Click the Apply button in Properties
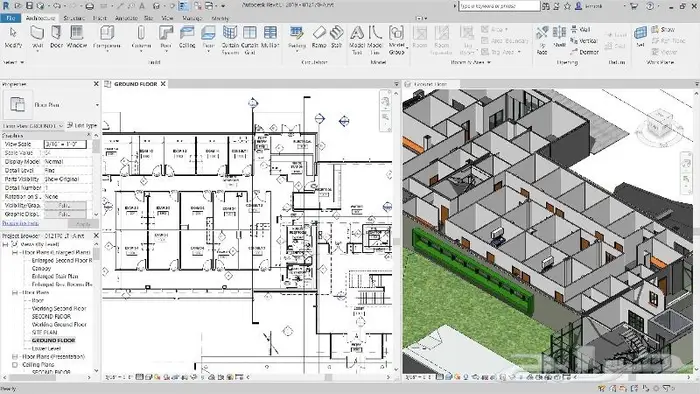 click(83, 224)
